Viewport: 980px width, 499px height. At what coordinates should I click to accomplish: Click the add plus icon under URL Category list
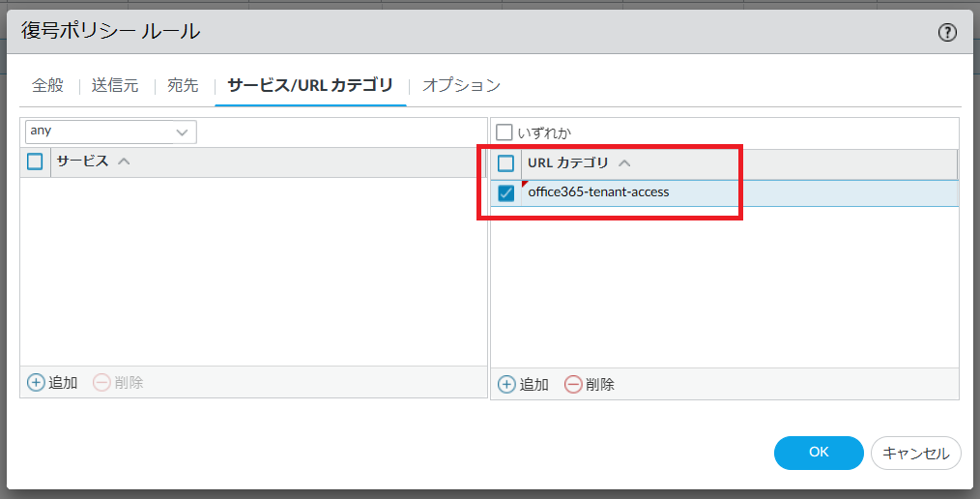506,384
